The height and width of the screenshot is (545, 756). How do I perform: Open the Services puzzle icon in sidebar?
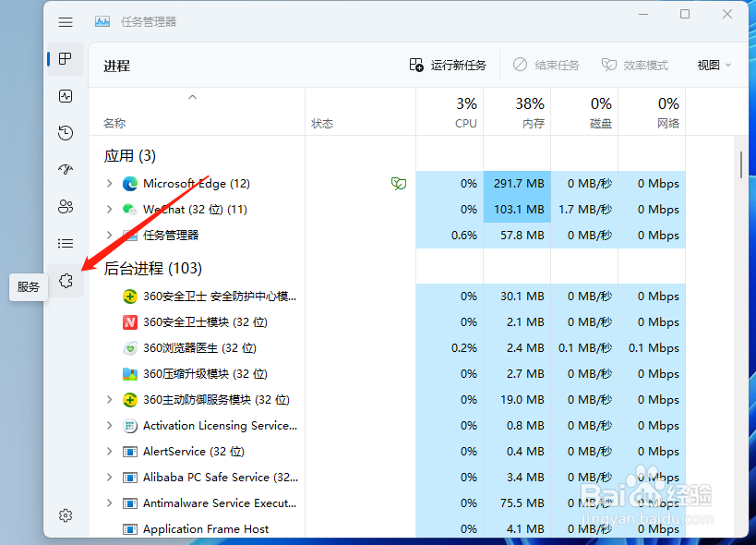coord(66,281)
